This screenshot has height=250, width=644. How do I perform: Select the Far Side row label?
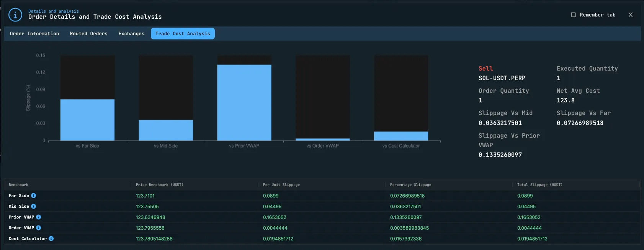(x=19, y=196)
